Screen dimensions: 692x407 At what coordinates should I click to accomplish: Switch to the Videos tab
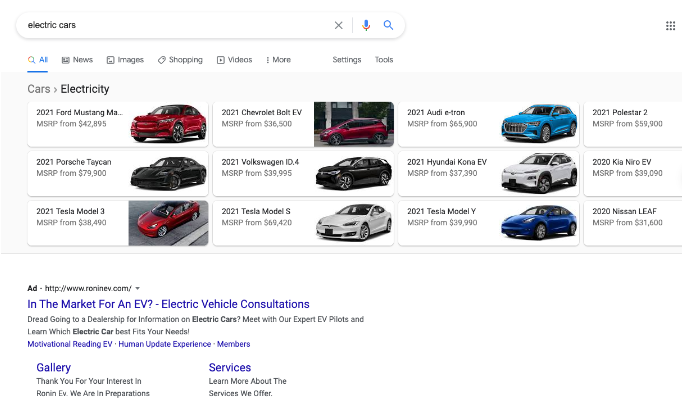click(234, 60)
